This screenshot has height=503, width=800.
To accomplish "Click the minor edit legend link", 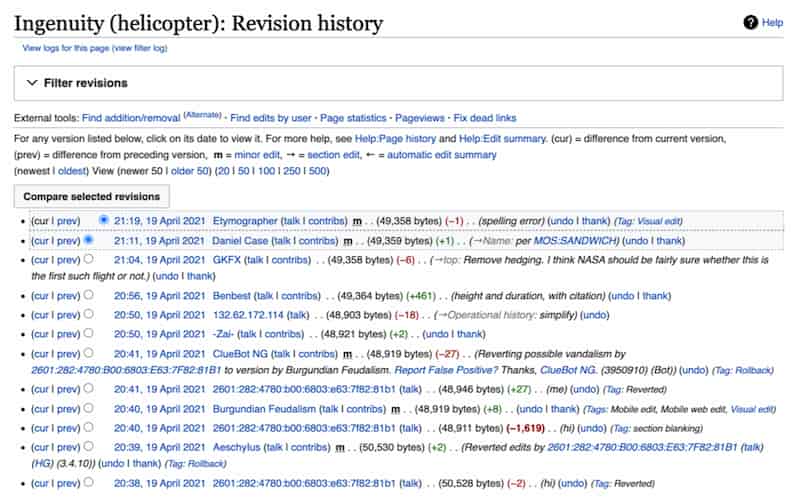I will (257, 155).
